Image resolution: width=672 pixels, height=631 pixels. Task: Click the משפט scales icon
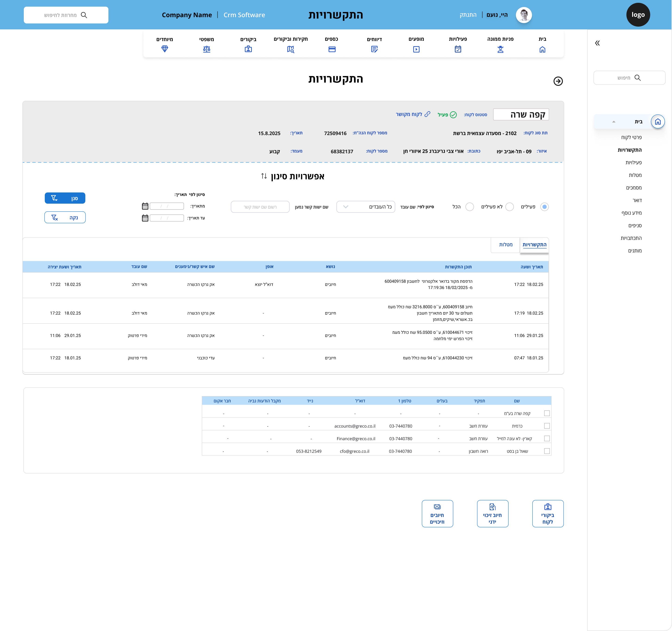(x=207, y=49)
